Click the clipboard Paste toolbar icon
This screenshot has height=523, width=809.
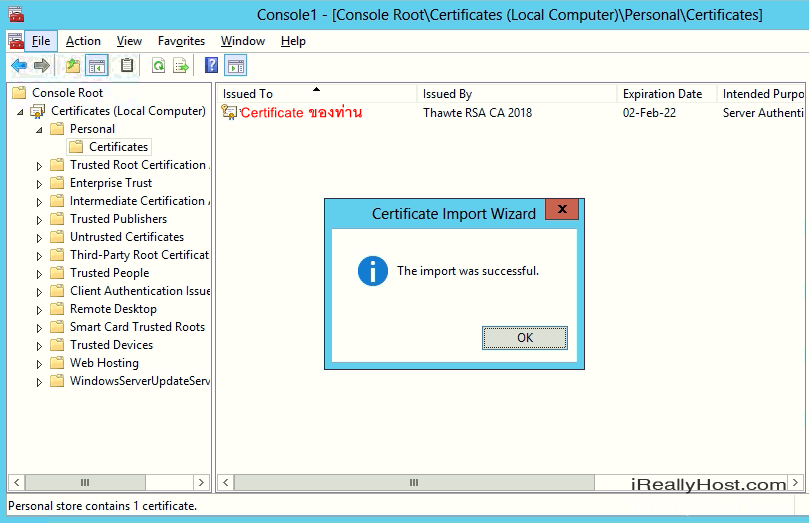click(x=126, y=66)
